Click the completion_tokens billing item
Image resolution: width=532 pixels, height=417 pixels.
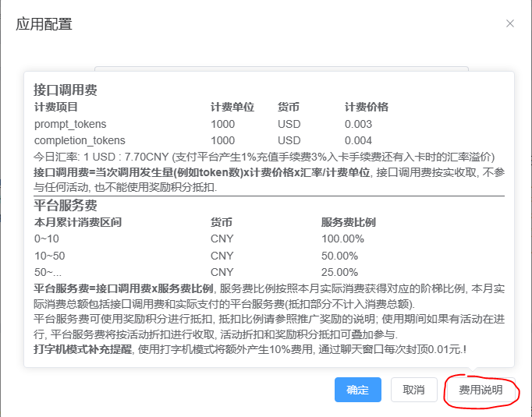(80, 140)
